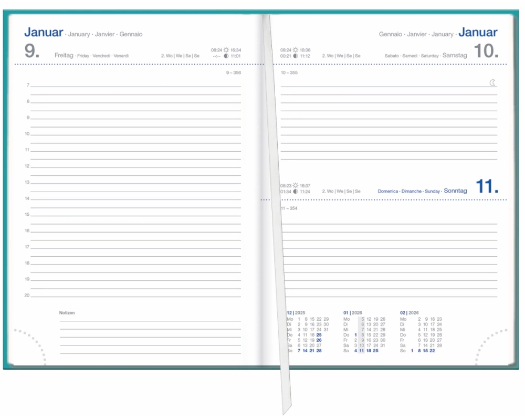Click the 7 o'clock line on Friday
The image size is (525, 420).
tap(135, 86)
